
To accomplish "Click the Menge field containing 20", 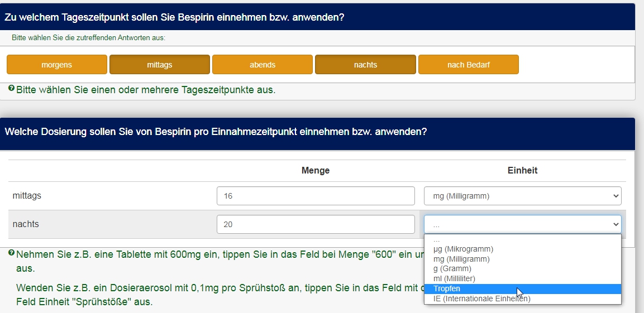I will (x=316, y=224).
